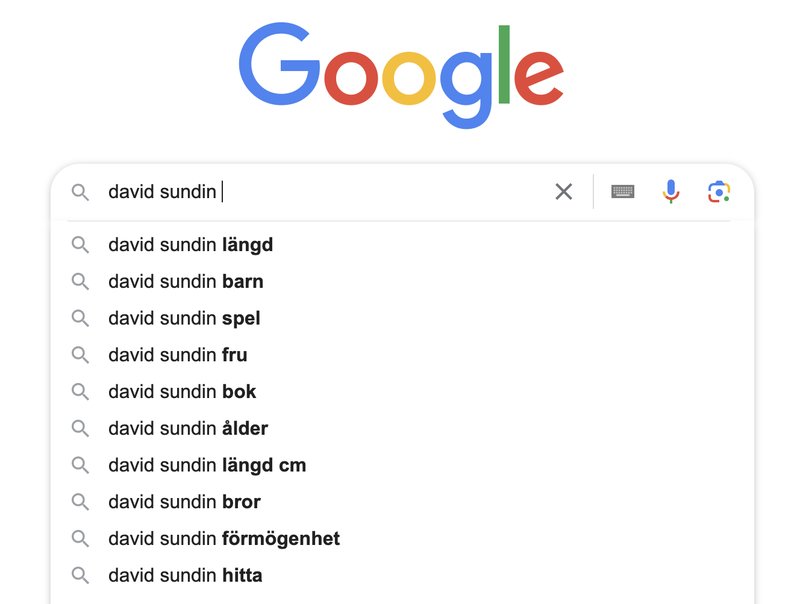Pick the suggestion 'david sundin längd cm'

point(402,465)
